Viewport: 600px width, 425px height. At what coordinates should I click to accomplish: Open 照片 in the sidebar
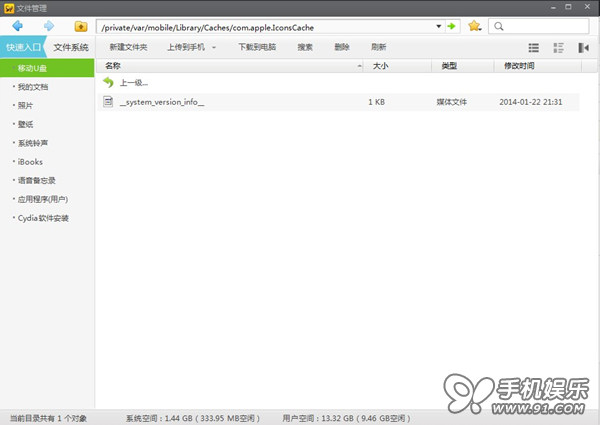point(25,106)
